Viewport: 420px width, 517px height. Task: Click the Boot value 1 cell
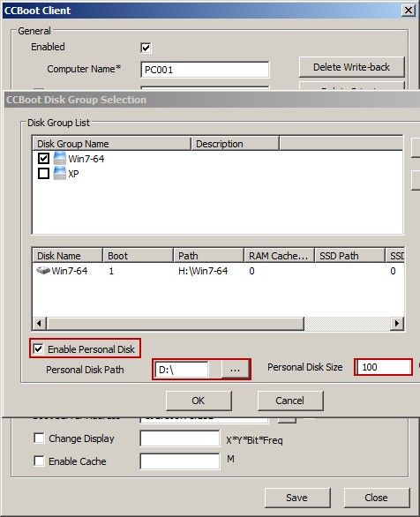pos(111,271)
